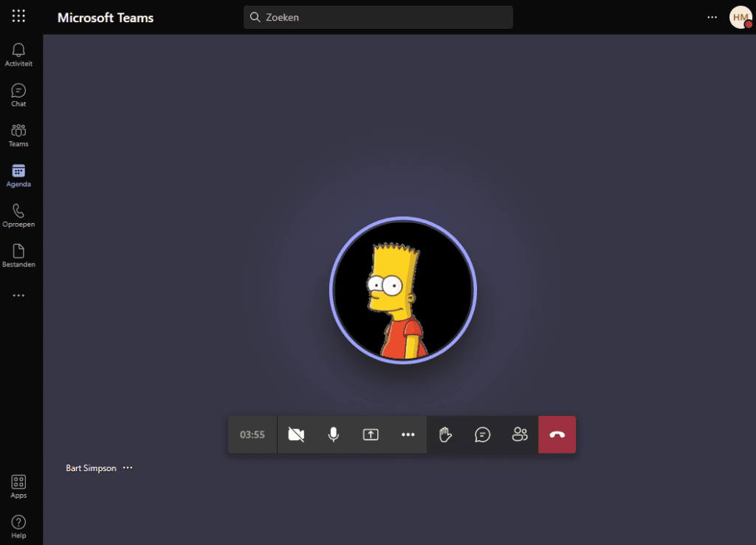The width and height of the screenshot is (756, 545).
Task: Open the Help menu
Action: (x=18, y=527)
